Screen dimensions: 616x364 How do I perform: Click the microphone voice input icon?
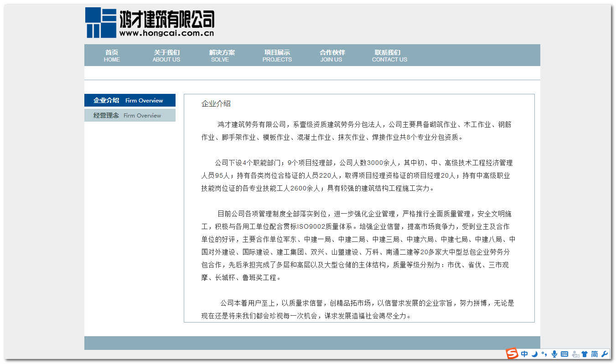click(x=554, y=354)
